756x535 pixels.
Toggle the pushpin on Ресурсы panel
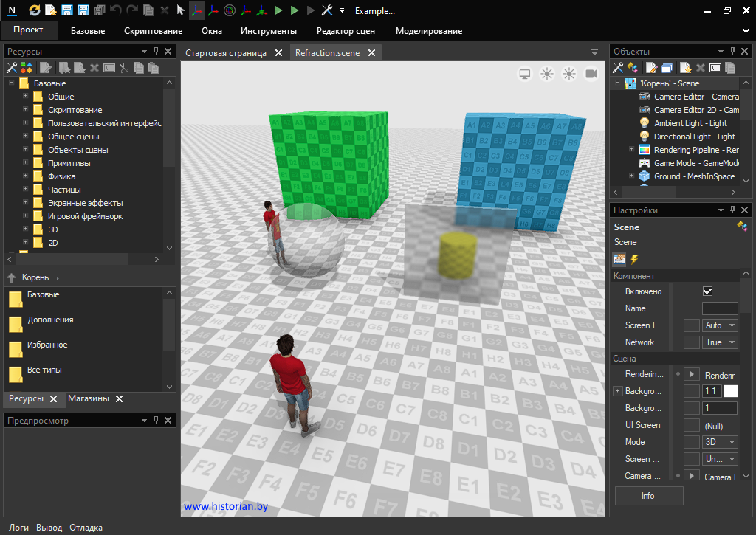[x=156, y=52]
